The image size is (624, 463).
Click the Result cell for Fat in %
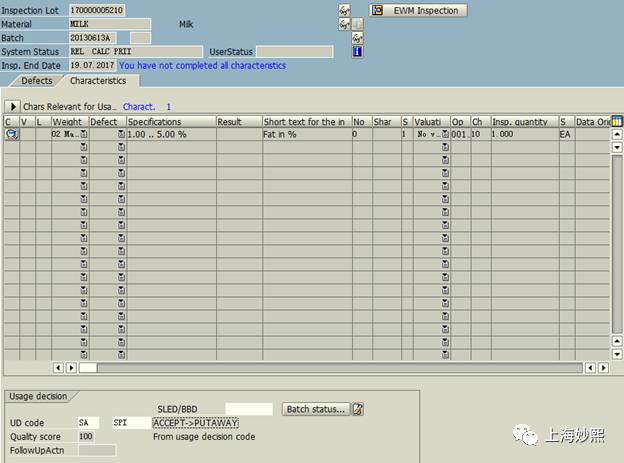coord(238,134)
